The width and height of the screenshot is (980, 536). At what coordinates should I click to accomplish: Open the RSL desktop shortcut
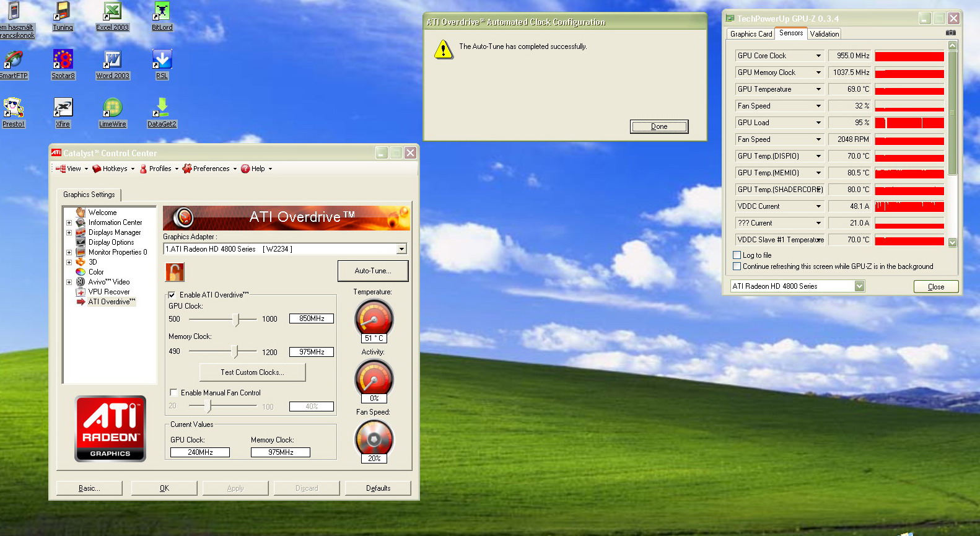click(162, 65)
